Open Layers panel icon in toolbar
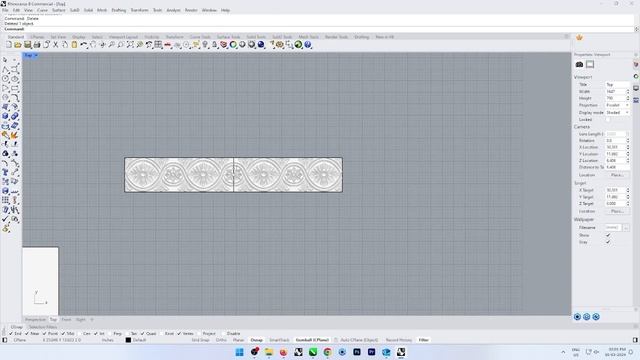The width and height of the screenshot is (640, 360). point(224,45)
